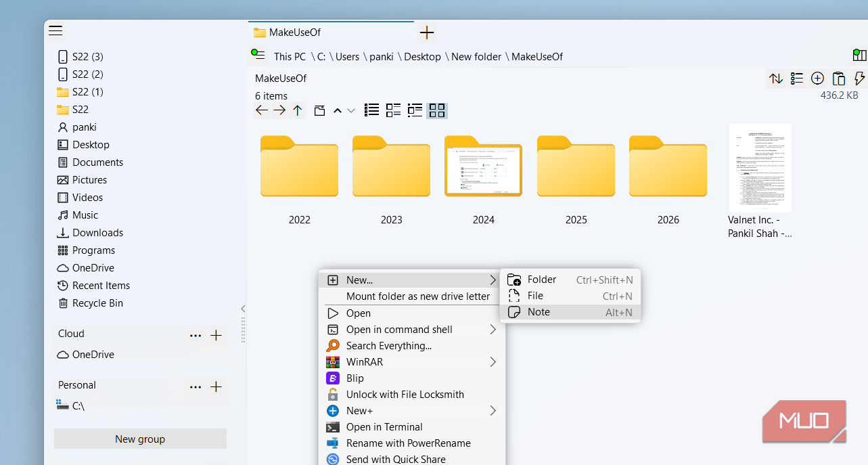Go forward with the right arrow
The width and height of the screenshot is (868, 465).
pos(279,110)
